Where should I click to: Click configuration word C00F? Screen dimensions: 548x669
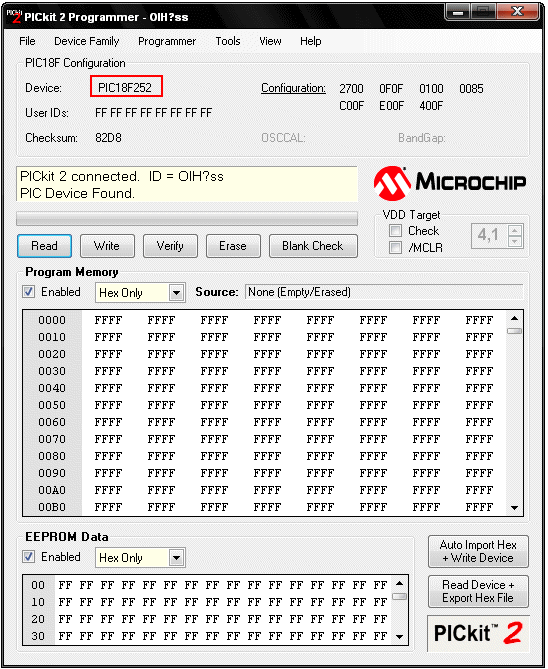coord(351,106)
